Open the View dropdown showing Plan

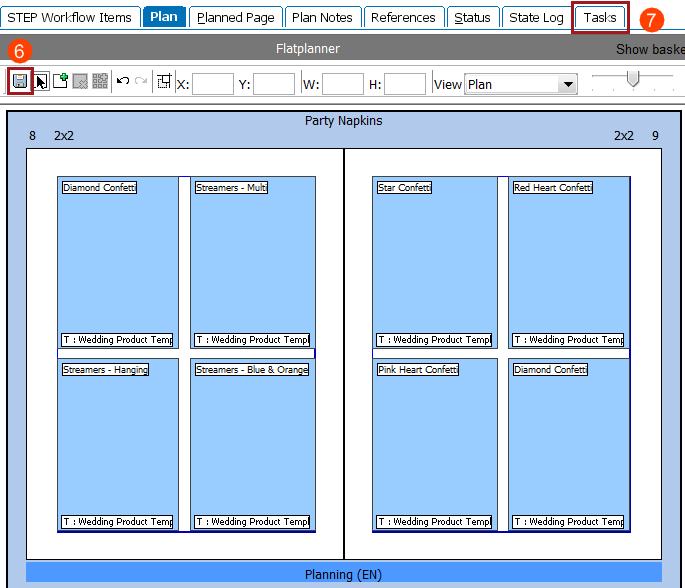coord(521,85)
